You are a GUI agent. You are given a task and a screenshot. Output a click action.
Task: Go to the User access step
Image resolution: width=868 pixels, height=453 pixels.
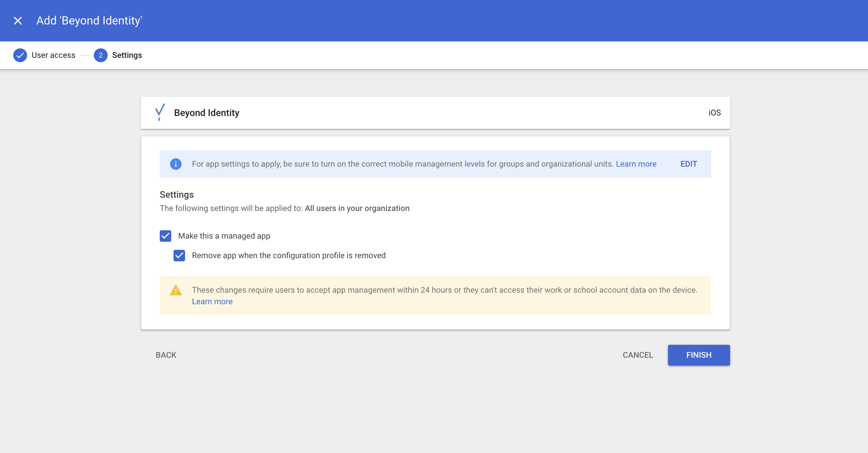53,55
